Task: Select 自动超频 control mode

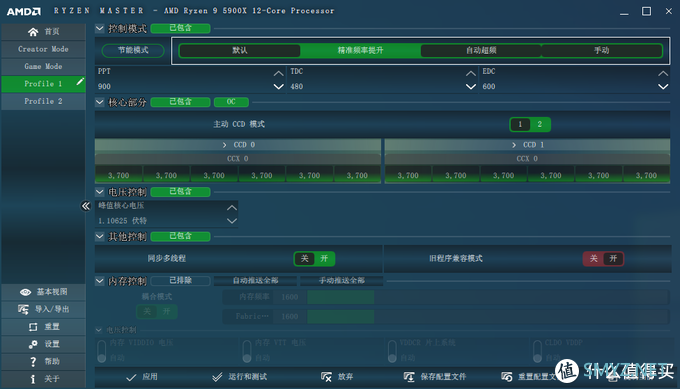Action: pos(481,51)
